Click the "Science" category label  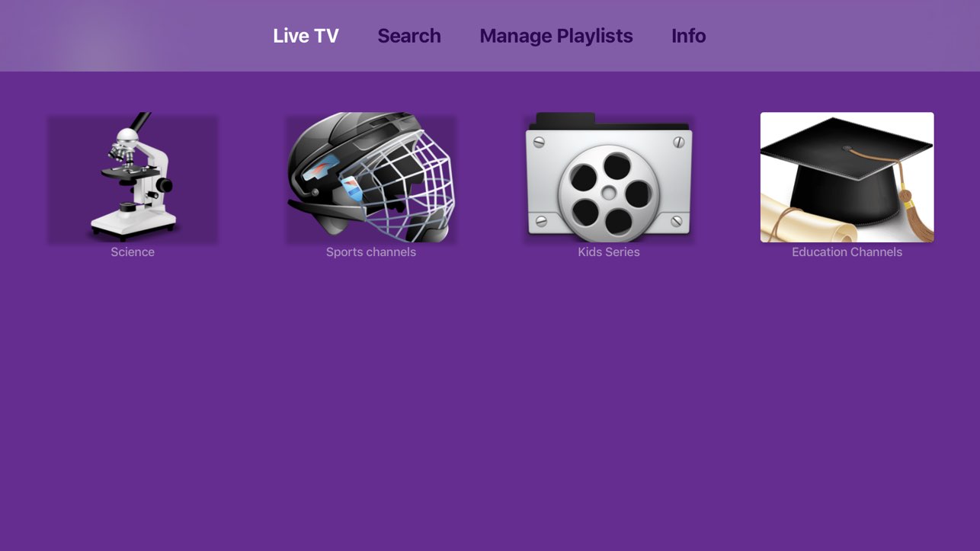133,252
